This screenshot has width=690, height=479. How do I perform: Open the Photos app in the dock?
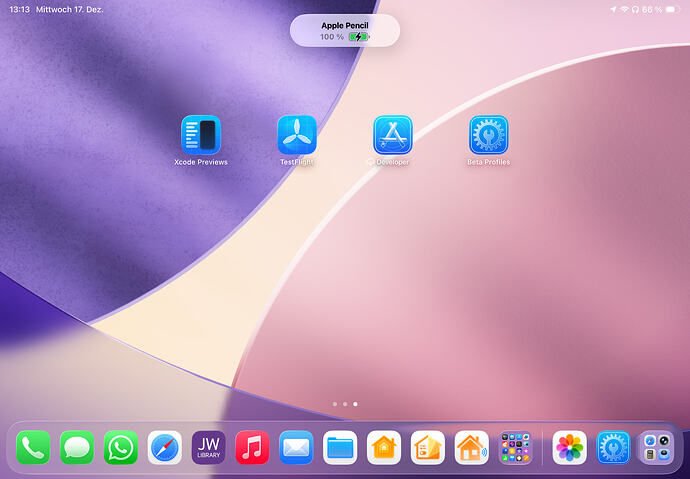569,447
